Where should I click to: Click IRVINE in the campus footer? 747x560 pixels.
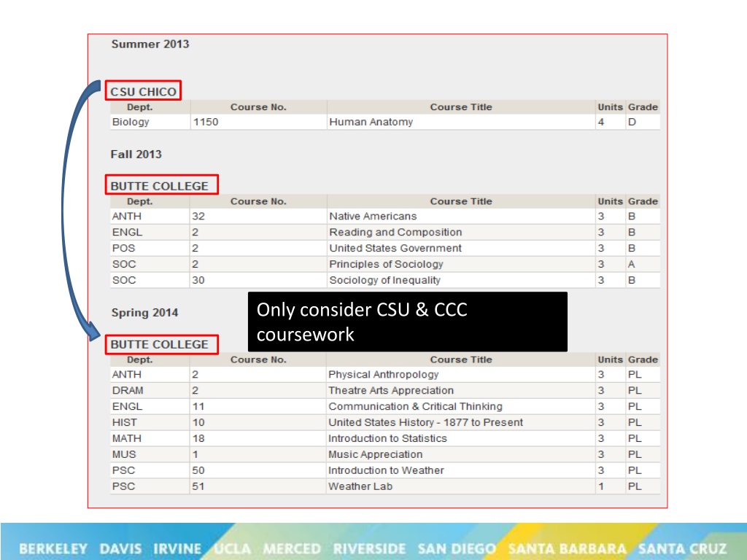[x=177, y=548]
